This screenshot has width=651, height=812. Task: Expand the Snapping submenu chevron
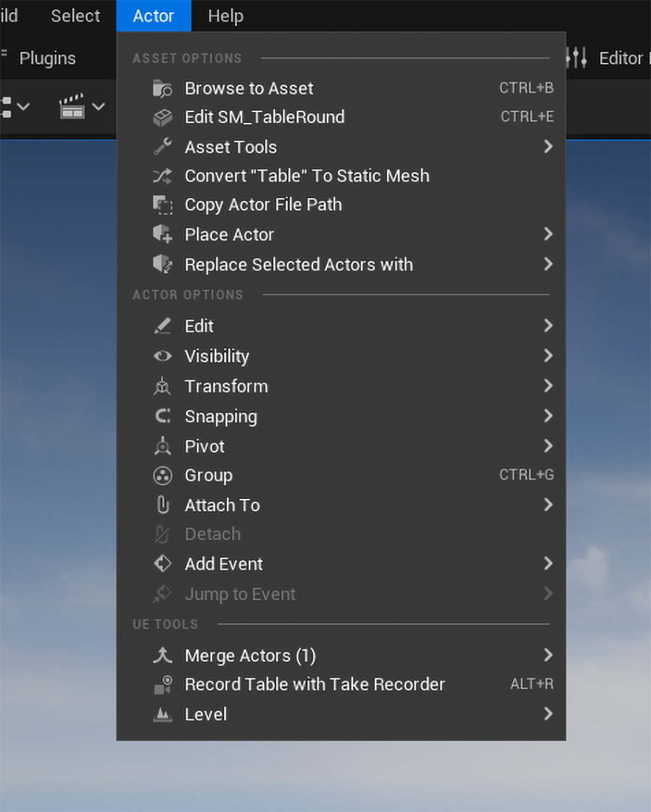(548, 416)
